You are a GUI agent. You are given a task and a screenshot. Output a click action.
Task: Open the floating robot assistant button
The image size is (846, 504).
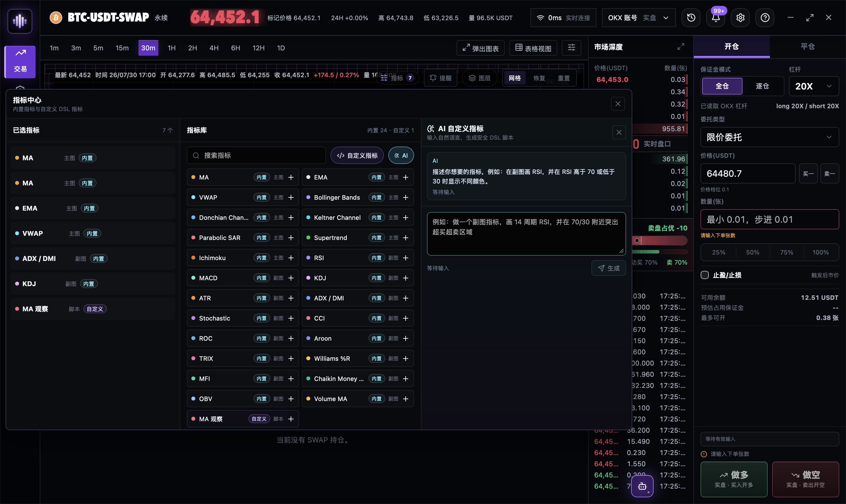(642, 486)
